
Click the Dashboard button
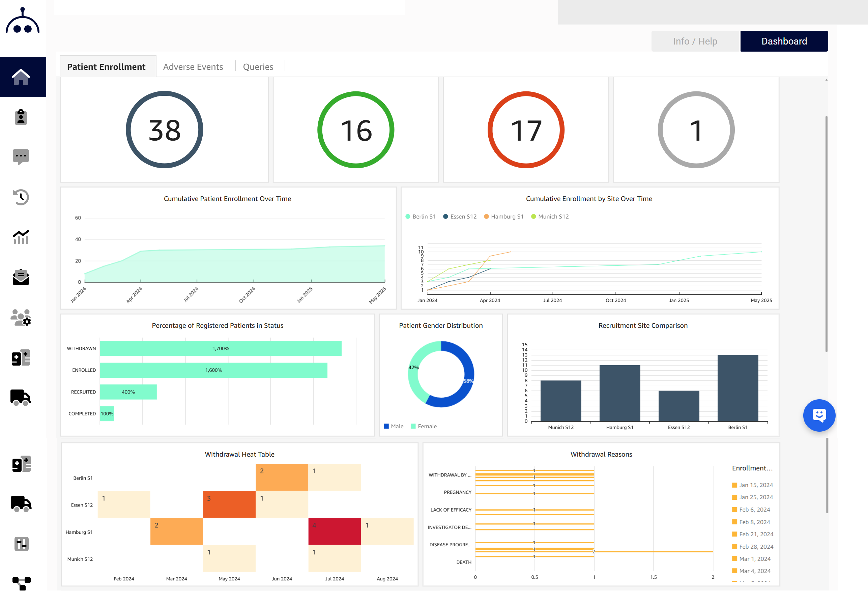pos(784,41)
